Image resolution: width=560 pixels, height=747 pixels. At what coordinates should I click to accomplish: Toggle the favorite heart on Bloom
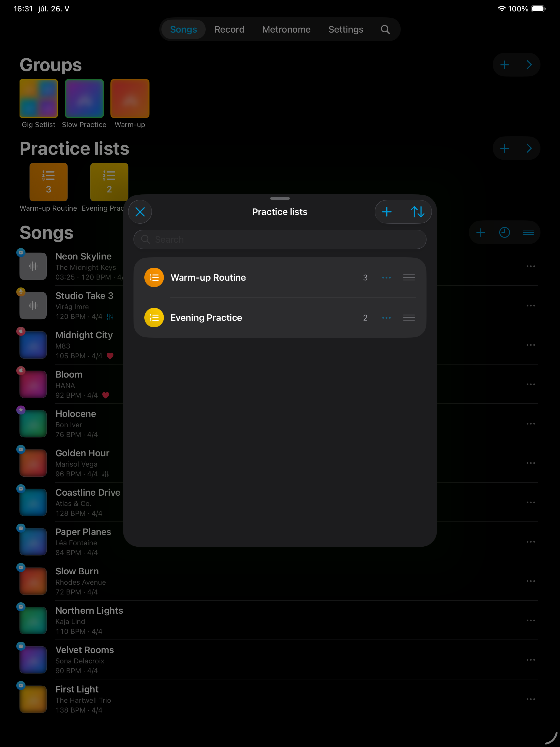point(106,395)
